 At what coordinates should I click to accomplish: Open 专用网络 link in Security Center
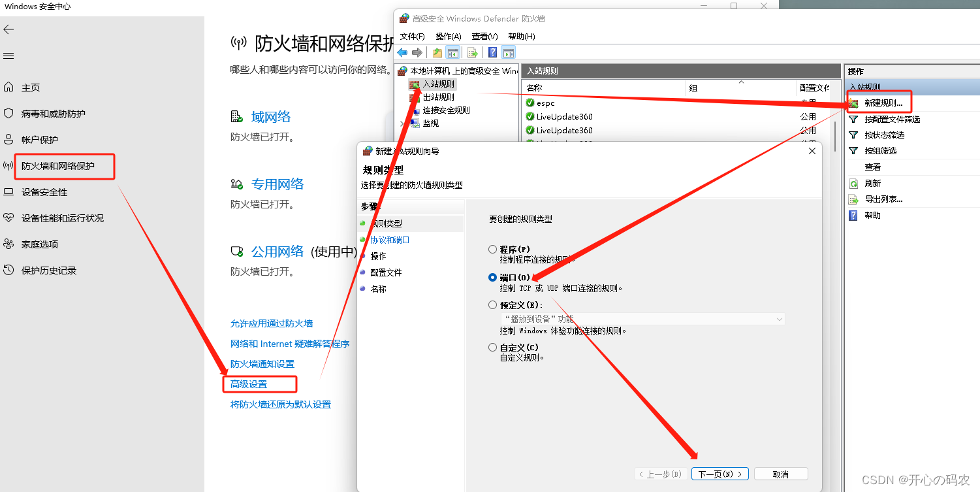[277, 184]
